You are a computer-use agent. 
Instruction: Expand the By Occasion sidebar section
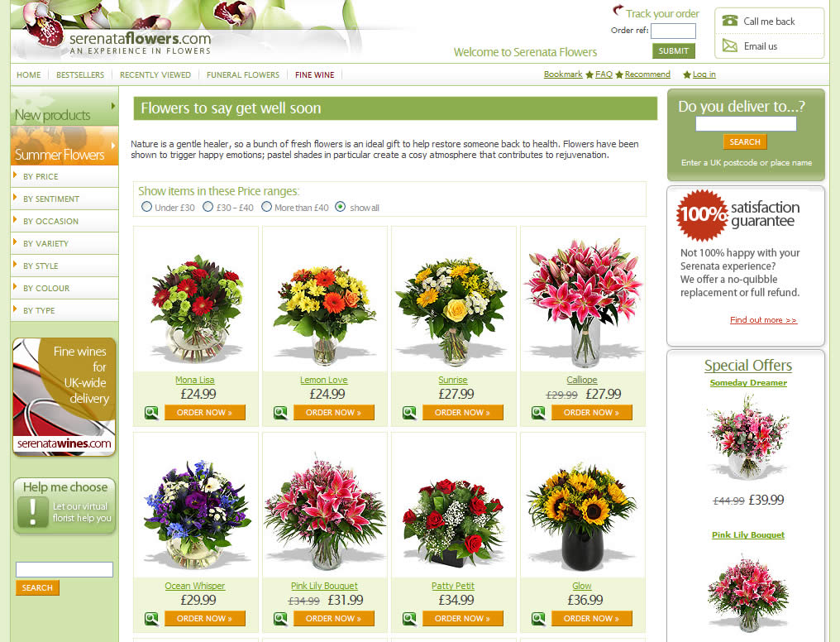(64, 222)
